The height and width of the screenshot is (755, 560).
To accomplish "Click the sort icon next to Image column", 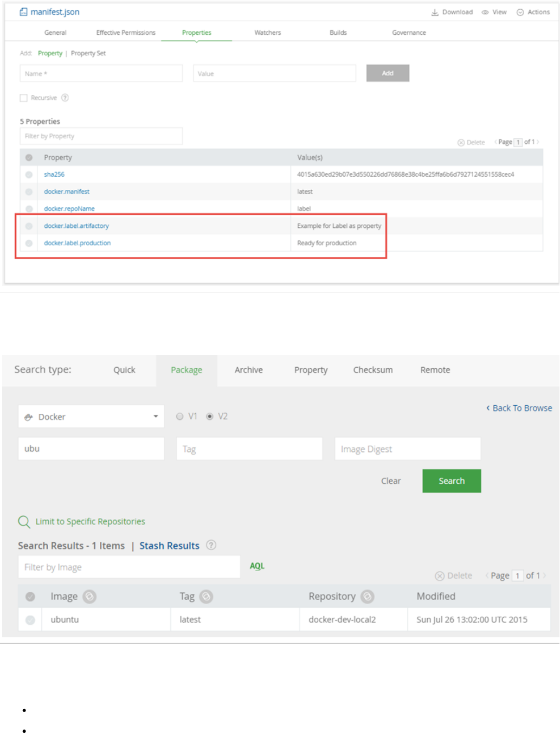I will pos(89,597).
